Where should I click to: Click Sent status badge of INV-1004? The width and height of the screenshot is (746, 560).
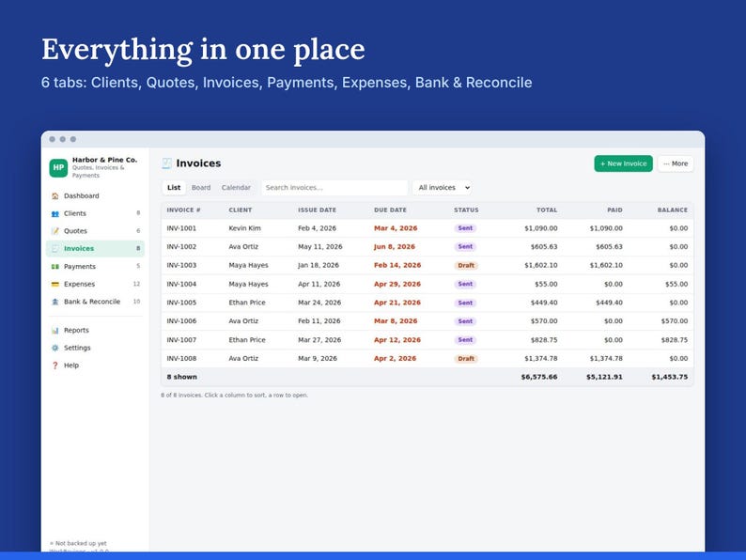point(465,284)
